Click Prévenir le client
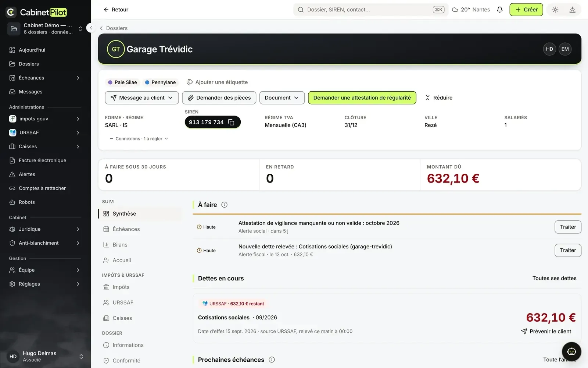The height and width of the screenshot is (368, 588). pos(546,331)
